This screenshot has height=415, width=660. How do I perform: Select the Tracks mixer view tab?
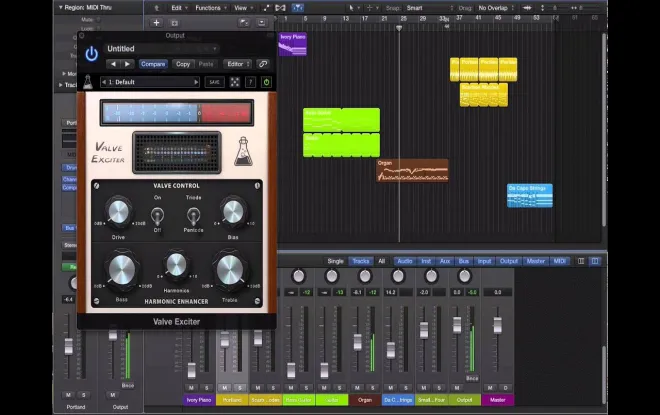coord(361,261)
